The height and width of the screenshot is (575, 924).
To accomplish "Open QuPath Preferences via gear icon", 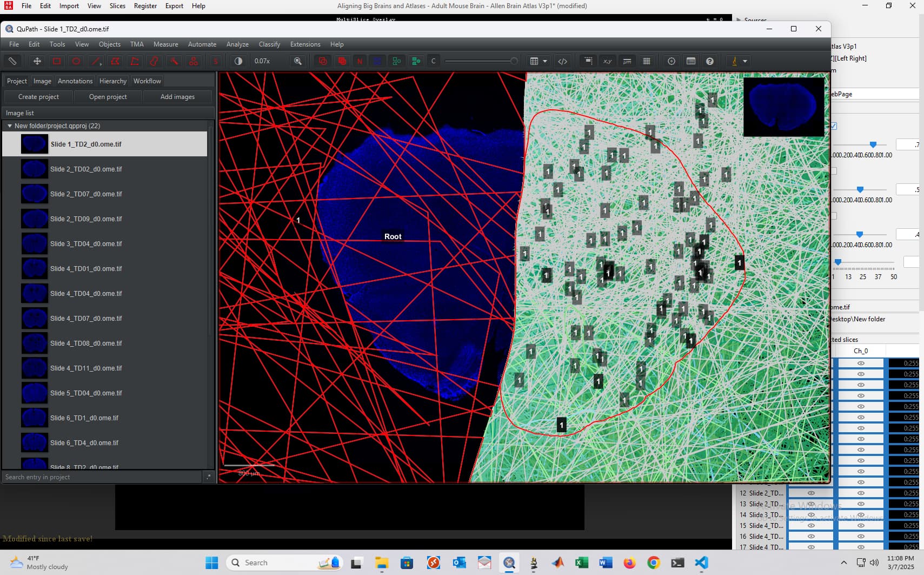I will (x=672, y=61).
